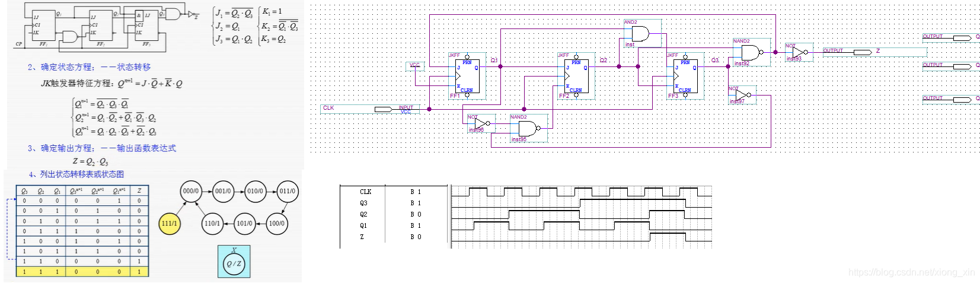The width and height of the screenshot is (980, 283).
Task: Click the FF1 block in top-left circuit
Action: coord(43,27)
